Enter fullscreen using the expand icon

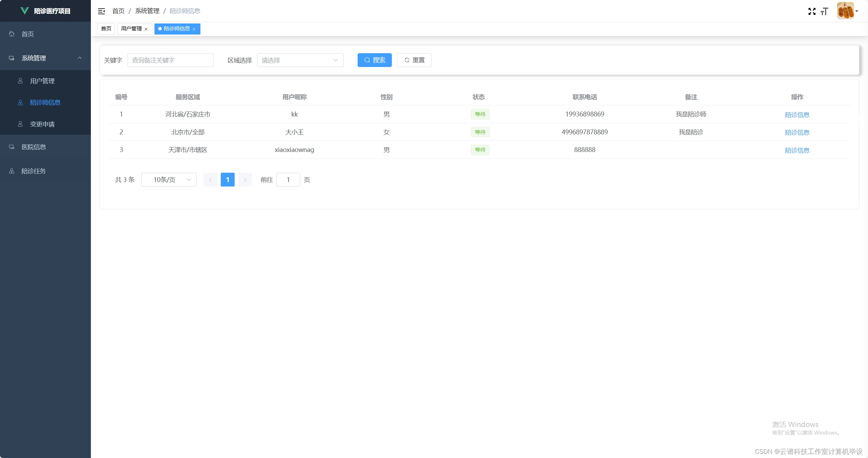[x=812, y=11]
